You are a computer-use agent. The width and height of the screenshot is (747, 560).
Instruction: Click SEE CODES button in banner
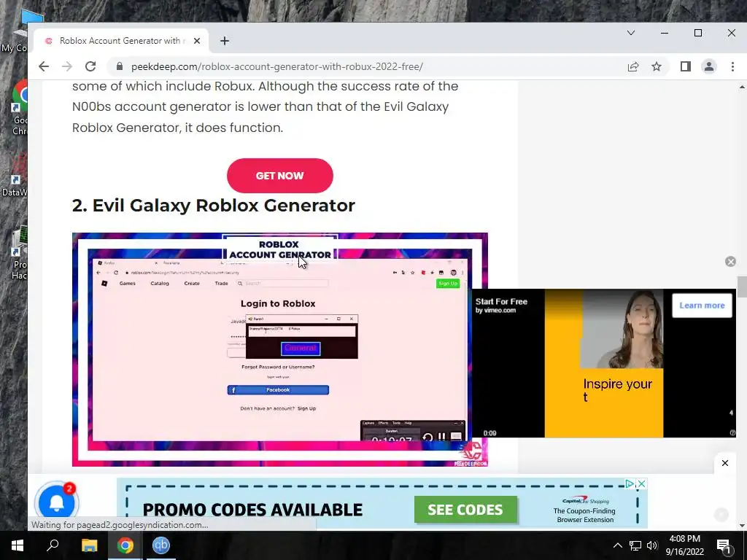click(x=465, y=510)
